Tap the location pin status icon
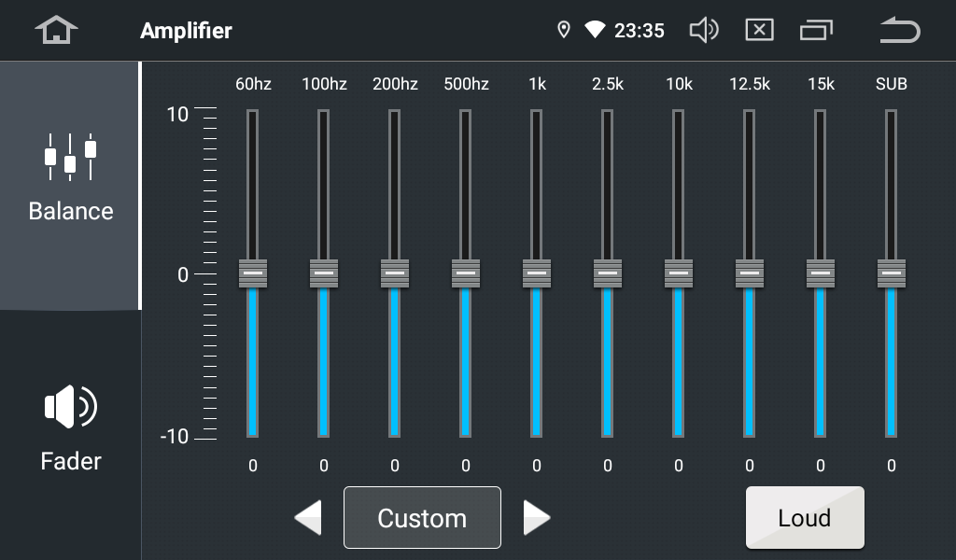The height and width of the screenshot is (560, 956). click(x=563, y=31)
